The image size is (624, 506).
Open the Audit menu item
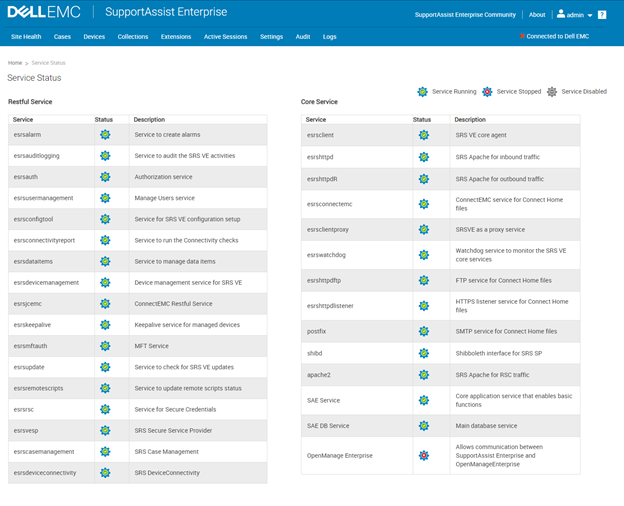pyautogui.click(x=303, y=36)
